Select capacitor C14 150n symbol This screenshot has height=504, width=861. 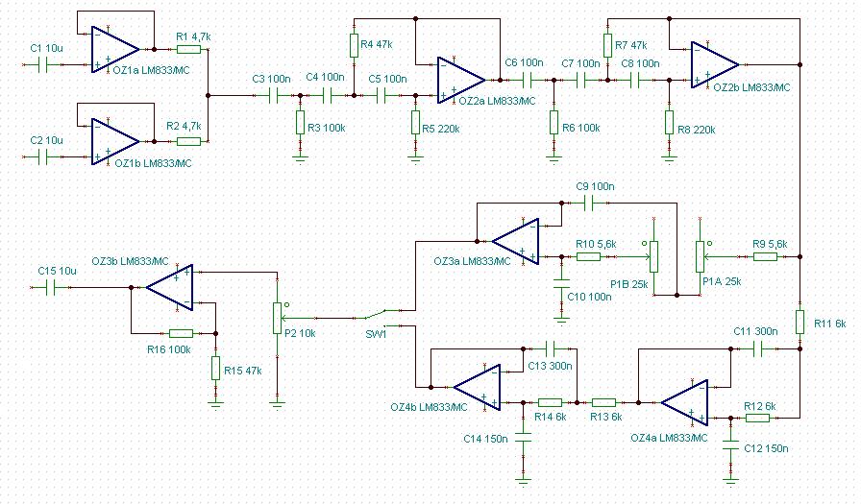tap(524, 437)
